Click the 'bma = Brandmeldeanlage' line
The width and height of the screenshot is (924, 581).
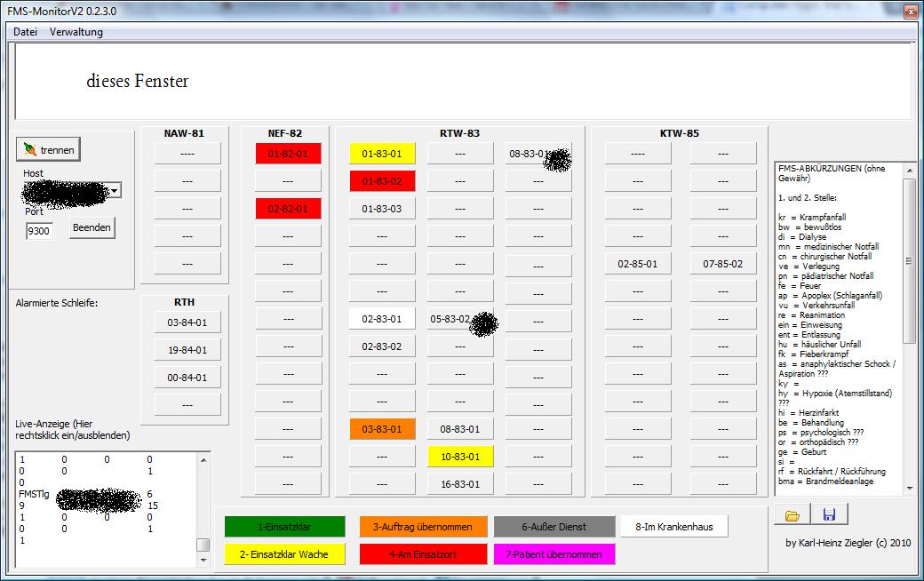click(825, 482)
